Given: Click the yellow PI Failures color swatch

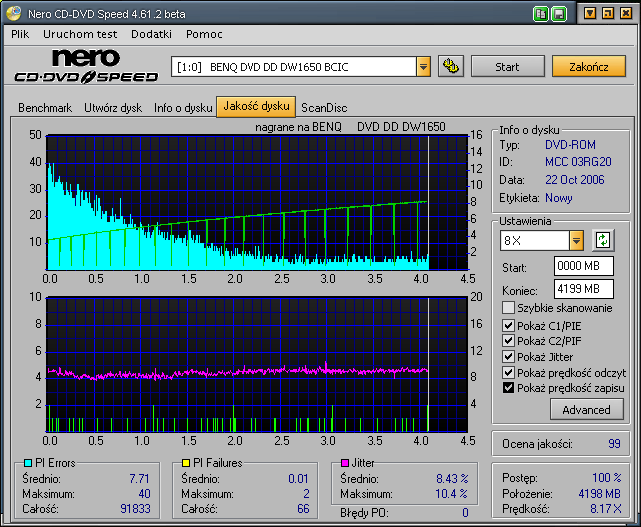Looking at the screenshot, I should pos(186,463).
